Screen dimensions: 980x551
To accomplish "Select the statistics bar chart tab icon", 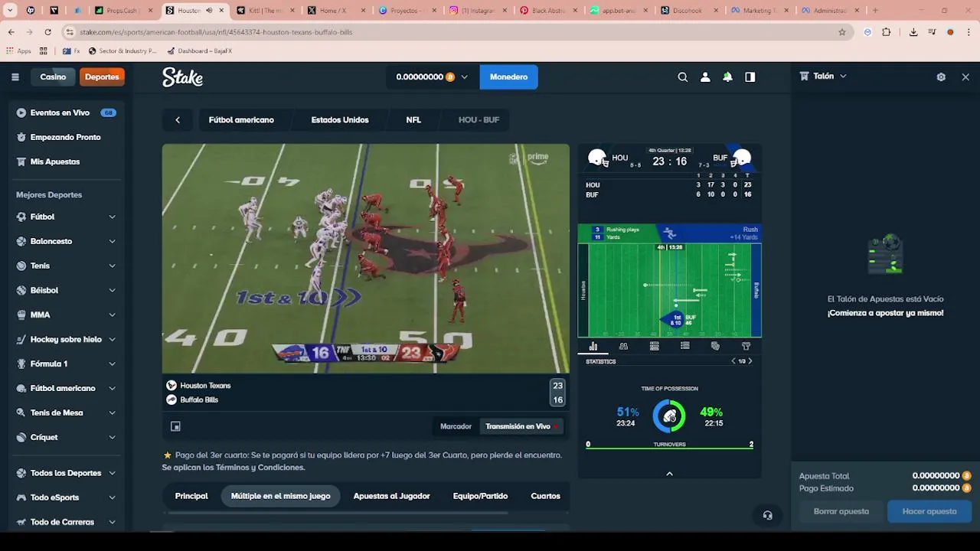I will tap(593, 346).
